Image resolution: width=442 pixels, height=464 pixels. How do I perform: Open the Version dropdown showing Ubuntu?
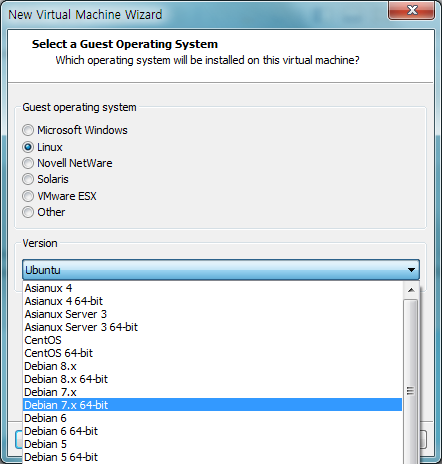tap(221, 270)
